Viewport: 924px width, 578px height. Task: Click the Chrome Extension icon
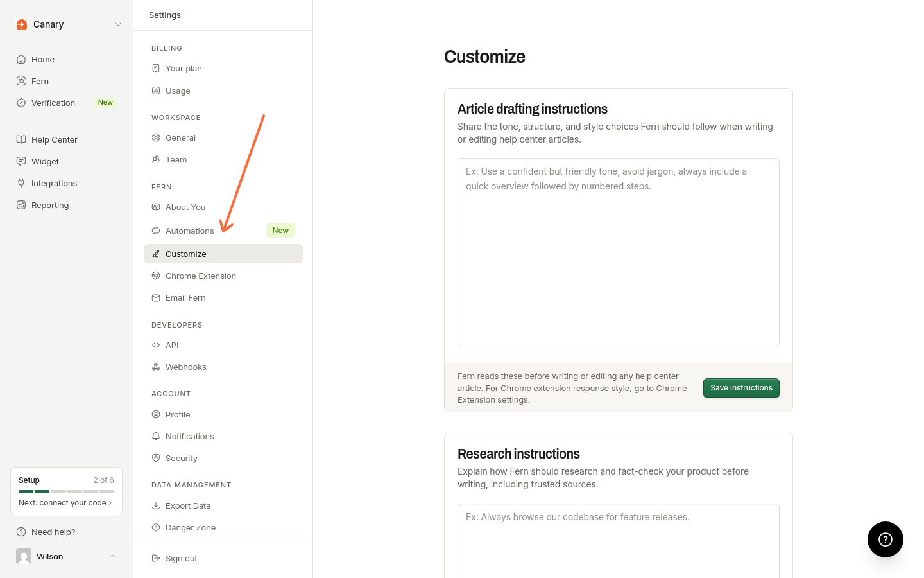point(156,276)
